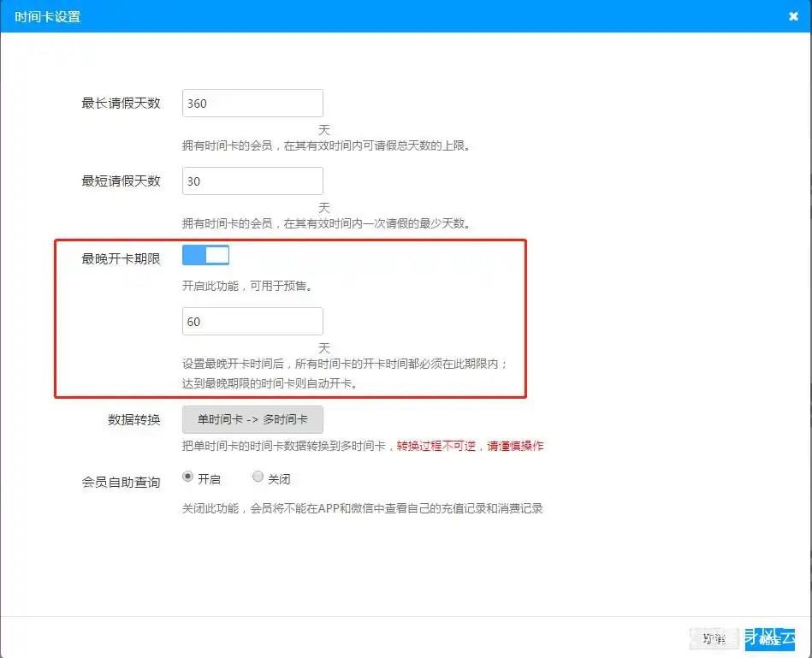Click the 数据转换 label
Image resolution: width=812 pixels, height=658 pixels.
[x=134, y=420]
